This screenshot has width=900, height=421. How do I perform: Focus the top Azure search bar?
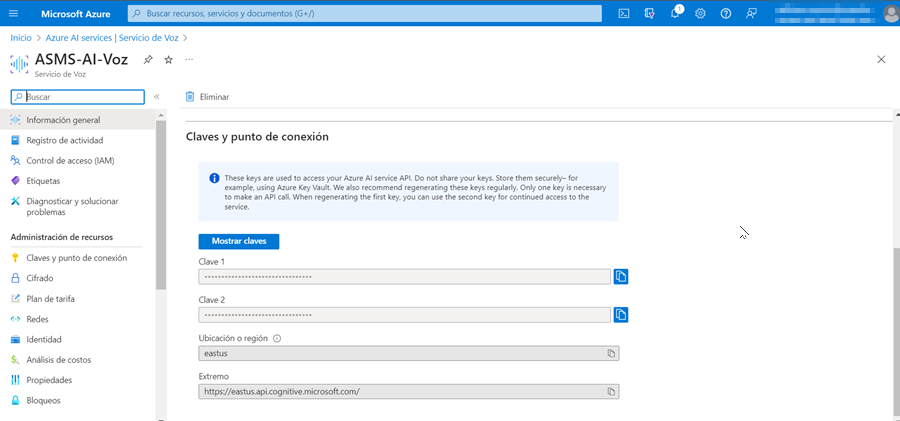click(x=364, y=13)
